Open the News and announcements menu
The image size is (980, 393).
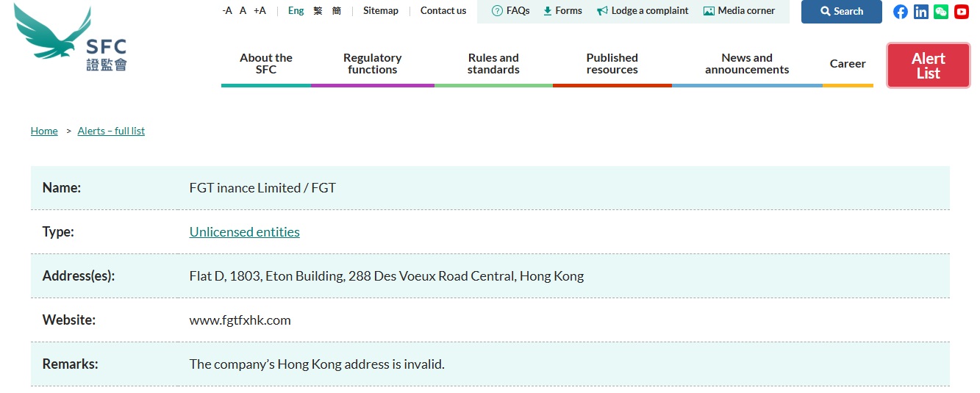coord(747,64)
